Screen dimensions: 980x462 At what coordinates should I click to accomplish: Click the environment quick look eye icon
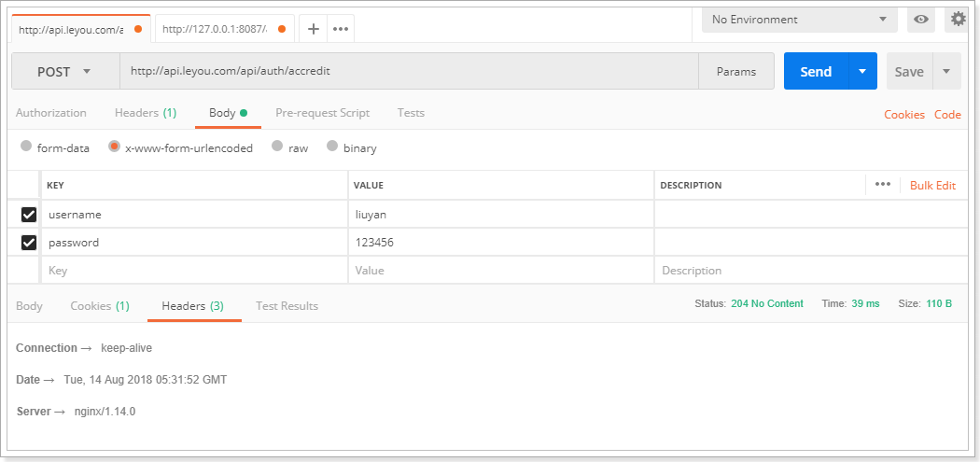pyautogui.click(x=920, y=20)
